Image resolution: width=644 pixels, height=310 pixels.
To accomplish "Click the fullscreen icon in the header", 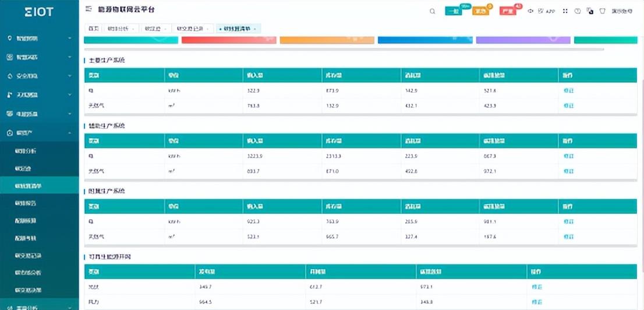I will tap(565, 11).
